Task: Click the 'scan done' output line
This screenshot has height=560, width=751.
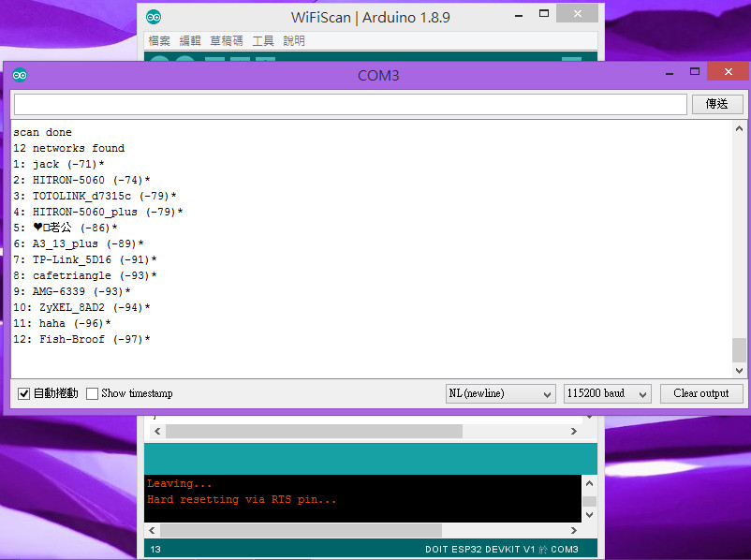Action: [43, 132]
